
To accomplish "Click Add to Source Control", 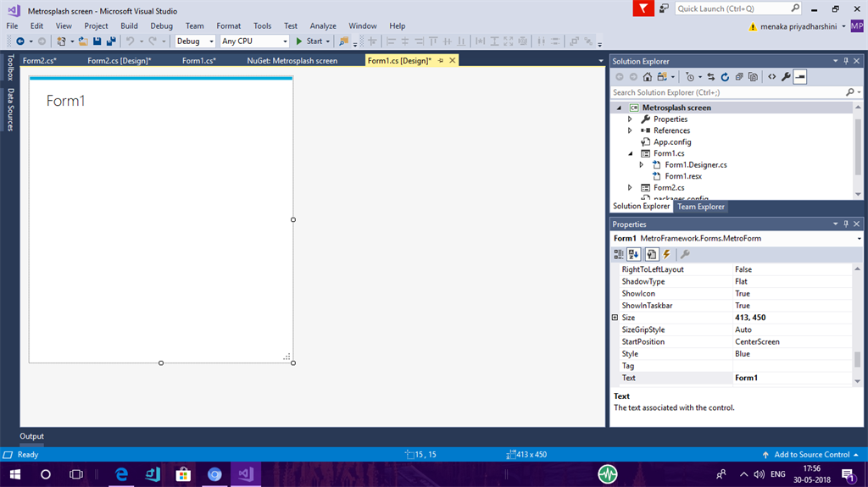I will (x=811, y=454).
